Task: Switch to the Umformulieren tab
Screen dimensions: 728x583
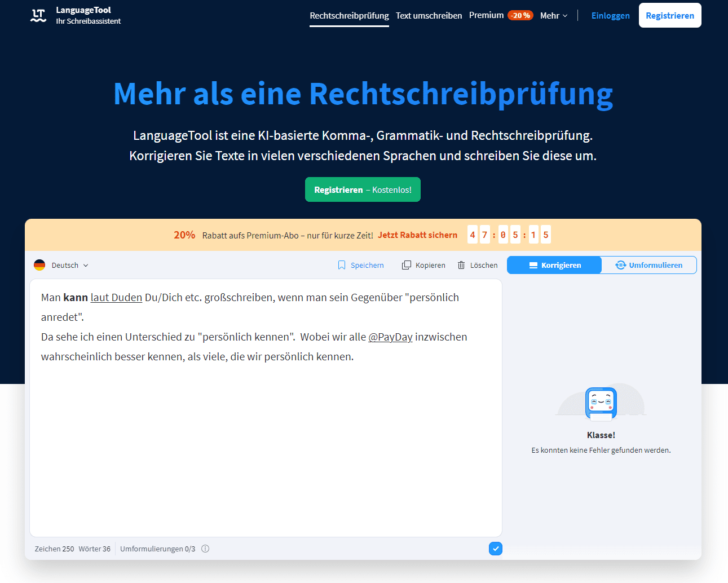Action: click(649, 265)
